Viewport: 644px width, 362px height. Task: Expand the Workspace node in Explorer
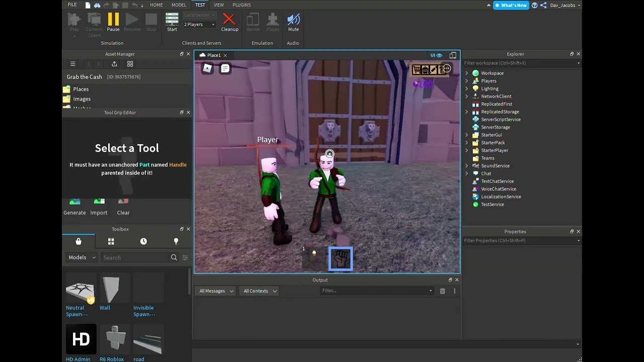pyautogui.click(x=466, y=73)
